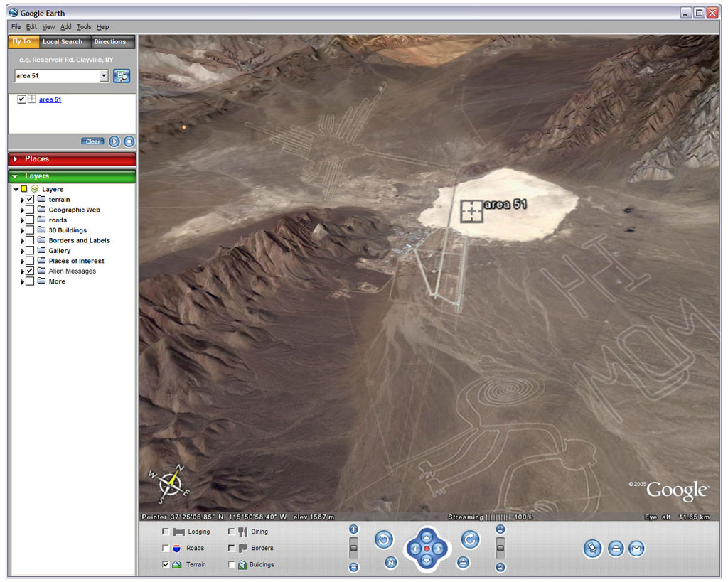Check the Dining checkbox
This screenshot has height=582, width=728.
(231, 532)
